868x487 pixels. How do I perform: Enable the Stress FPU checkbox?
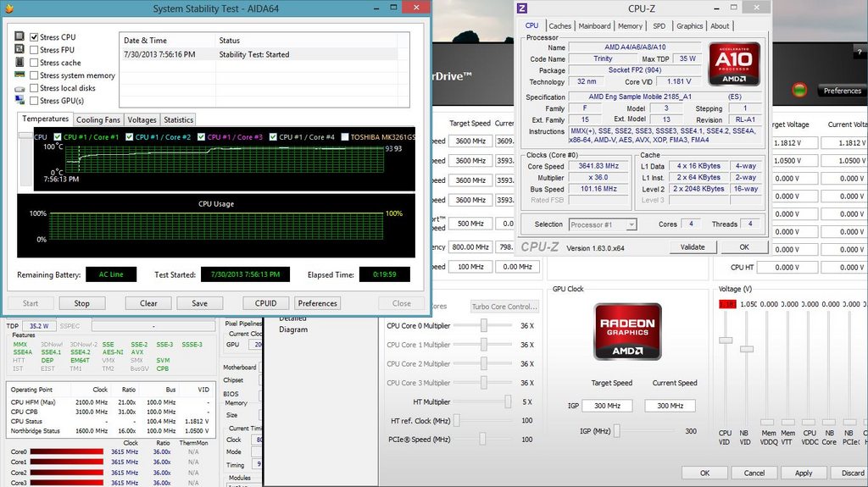coord(34,50)
